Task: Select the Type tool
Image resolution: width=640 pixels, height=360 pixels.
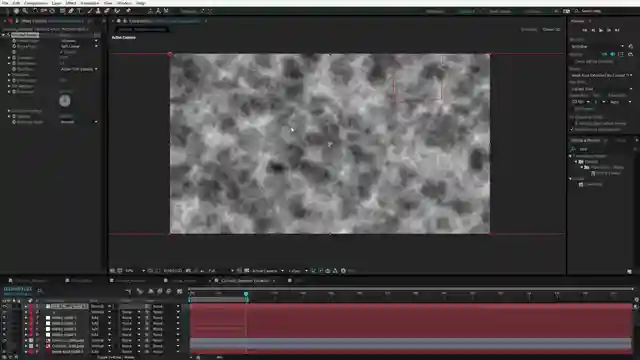Action: (x=80, y=11)
